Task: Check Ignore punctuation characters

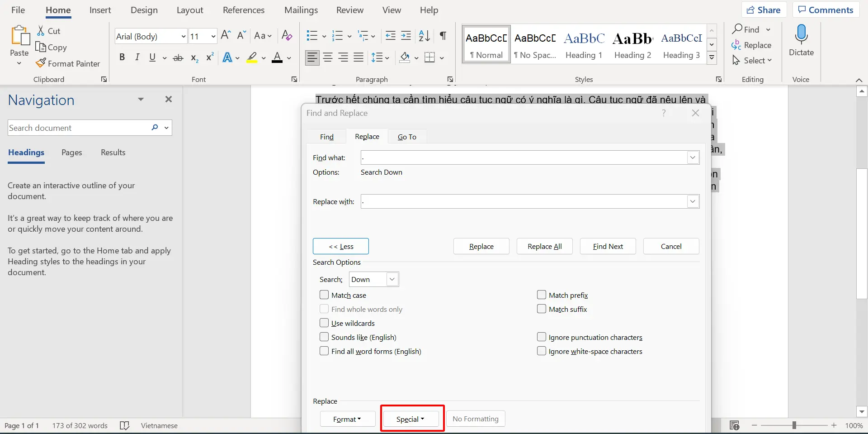Action: click(542, 337)
